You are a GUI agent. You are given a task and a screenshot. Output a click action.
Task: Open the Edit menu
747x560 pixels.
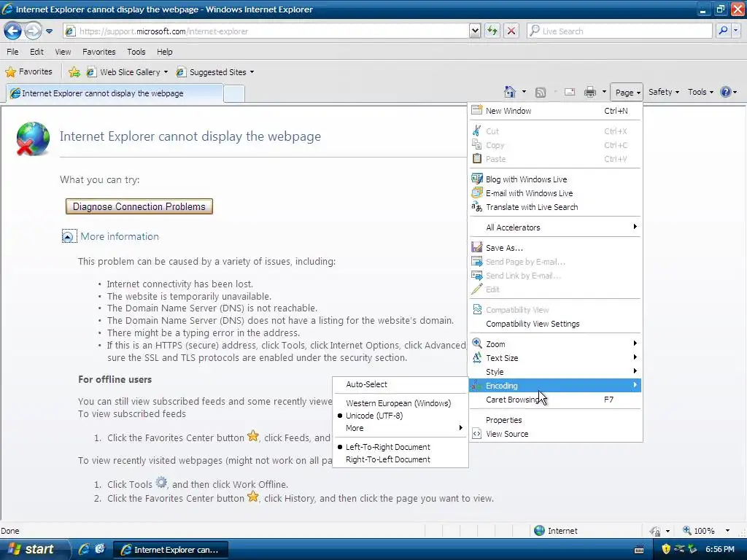tap(36, 52)
